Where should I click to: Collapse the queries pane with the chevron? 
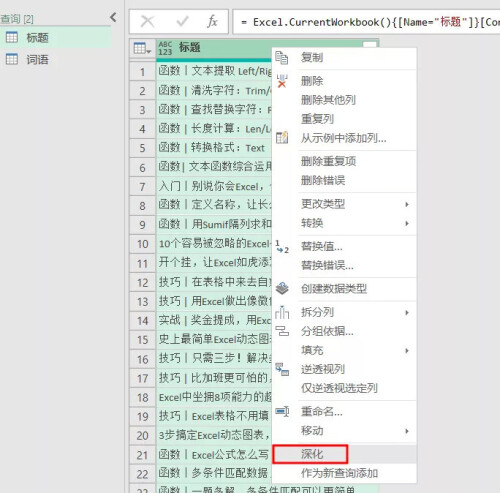(113, 17)
